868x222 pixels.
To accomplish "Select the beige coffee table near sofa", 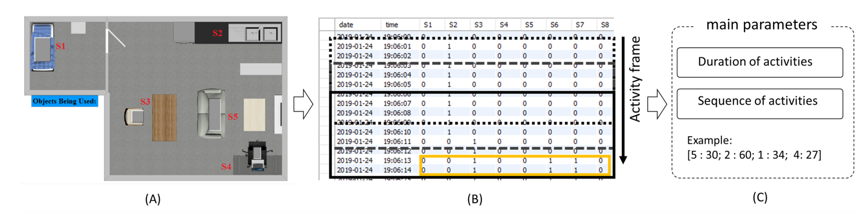I will [254, 115].
